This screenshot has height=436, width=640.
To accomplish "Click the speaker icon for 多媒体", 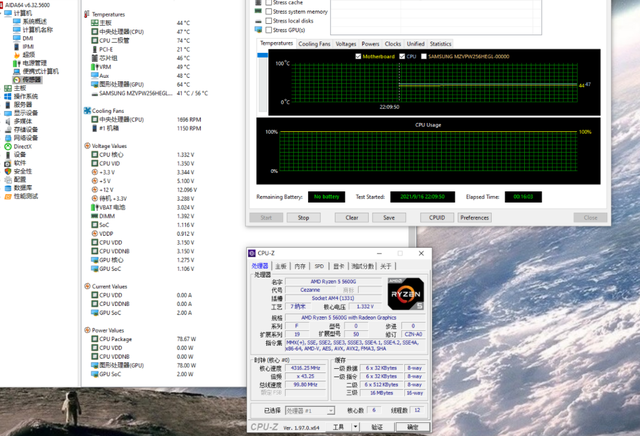I will [8, 121].
